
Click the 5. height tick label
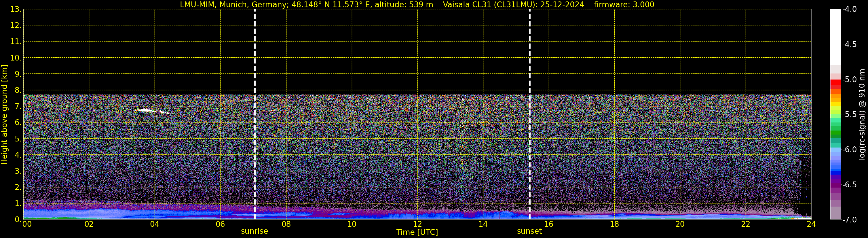pyautogui.click(x=18, y=139)
